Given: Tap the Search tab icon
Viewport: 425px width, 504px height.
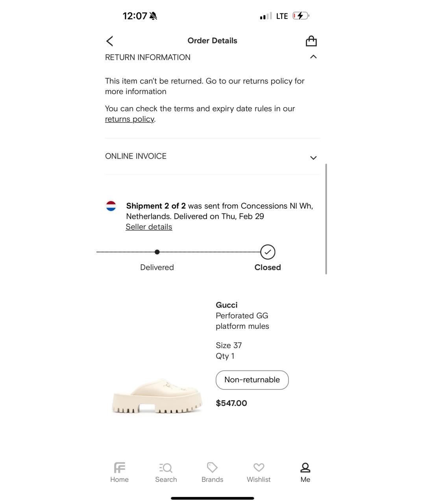Looking at the screenshot, I should 166,468.
